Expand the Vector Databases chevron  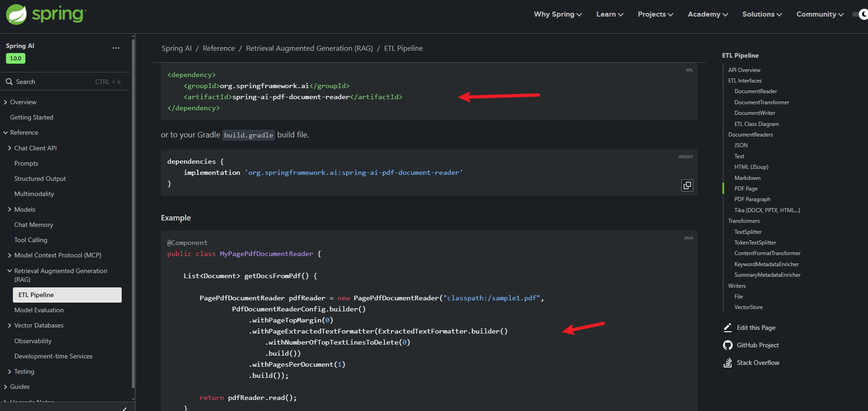[x=10, y=326]
